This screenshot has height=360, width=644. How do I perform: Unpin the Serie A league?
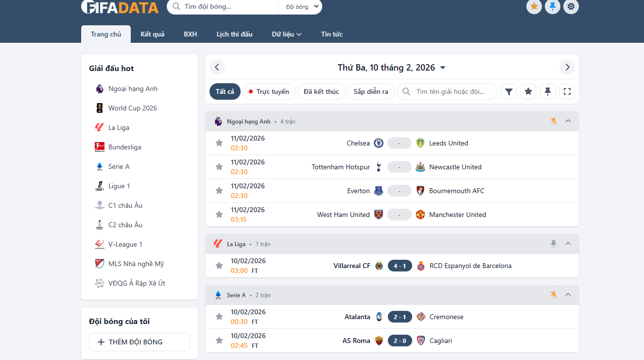pyautogui.click(x=554, y=295)
